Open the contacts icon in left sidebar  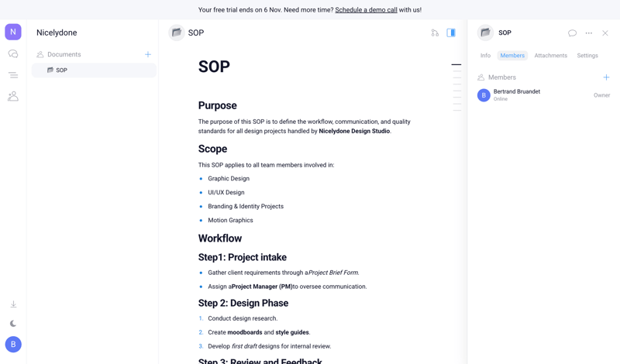13,96
